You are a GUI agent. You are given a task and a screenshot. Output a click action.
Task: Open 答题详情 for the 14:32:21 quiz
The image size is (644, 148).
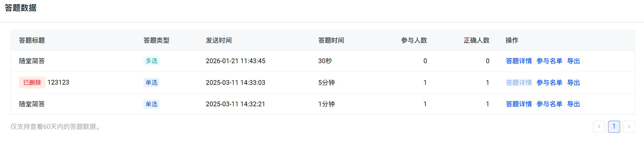point(519,104)
